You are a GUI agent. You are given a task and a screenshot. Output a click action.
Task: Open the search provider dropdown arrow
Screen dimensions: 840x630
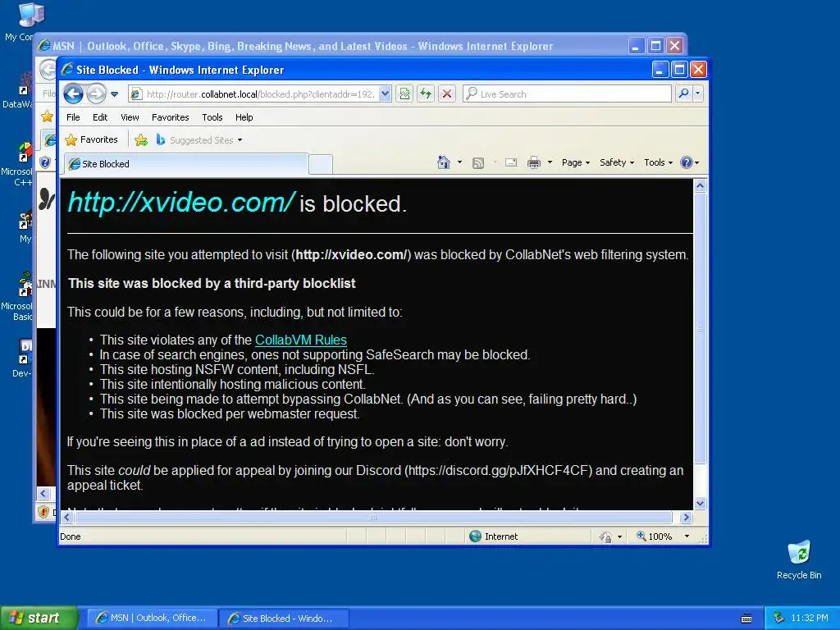(x=697, y=94)
